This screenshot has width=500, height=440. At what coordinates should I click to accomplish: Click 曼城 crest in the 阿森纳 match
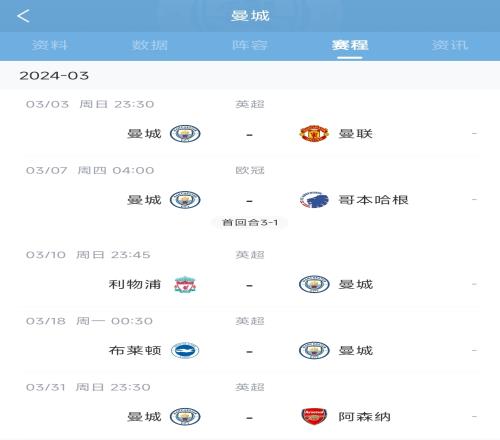pyautogui.click(x=185, y=416)
